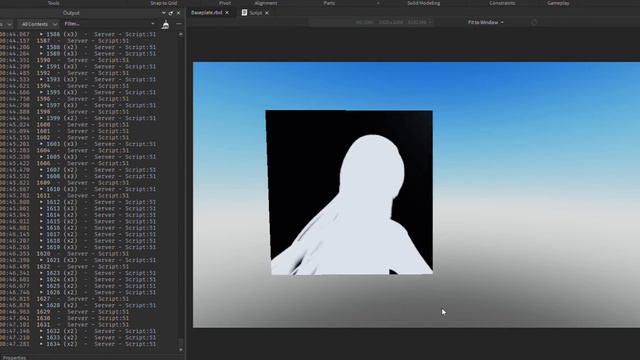Expand the 1634 (x2) log entry
The image size is (640, 360).
click(x=42, y=344)
